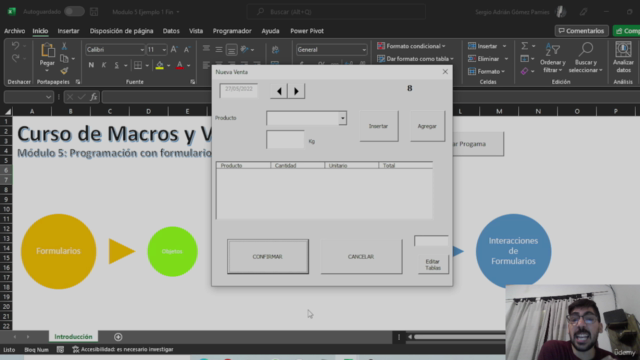Screen dimensions: 640x360
Task: Click the AutoSum sigma icon
Action: [524, 46]
